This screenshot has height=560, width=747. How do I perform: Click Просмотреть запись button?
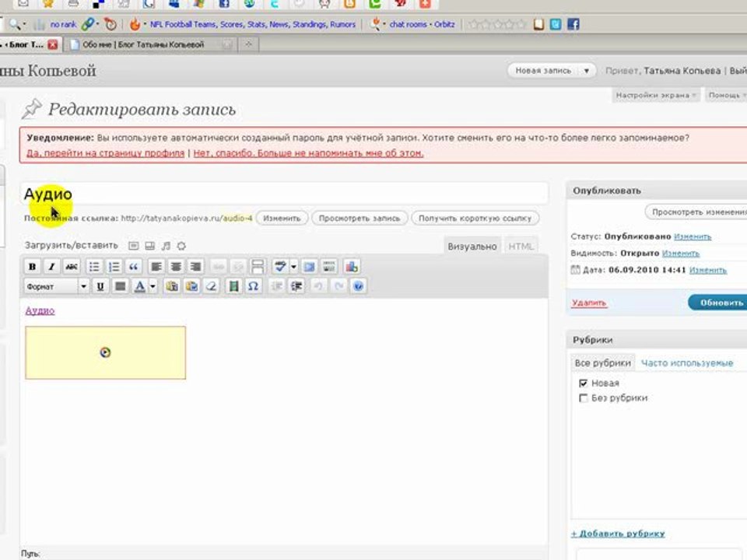coord(359,218)
